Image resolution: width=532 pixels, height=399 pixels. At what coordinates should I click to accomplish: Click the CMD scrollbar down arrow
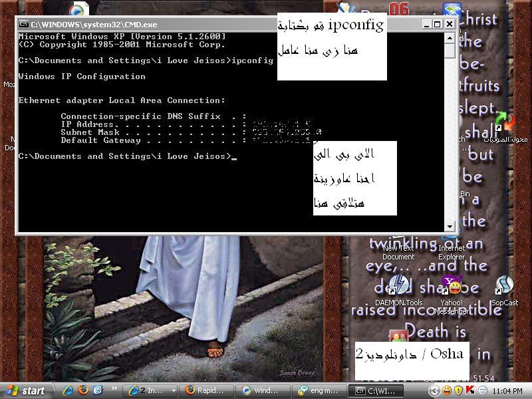(450, 226)
